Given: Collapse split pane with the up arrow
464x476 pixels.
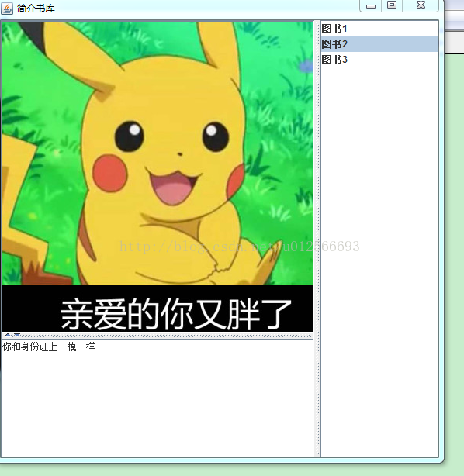Looking at the screenshot, I should [8, 335].
